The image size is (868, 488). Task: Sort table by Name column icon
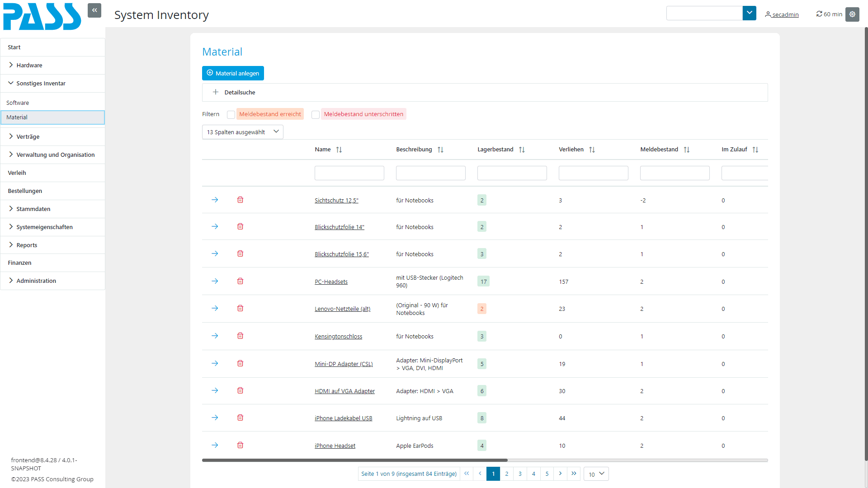(339, 150)
